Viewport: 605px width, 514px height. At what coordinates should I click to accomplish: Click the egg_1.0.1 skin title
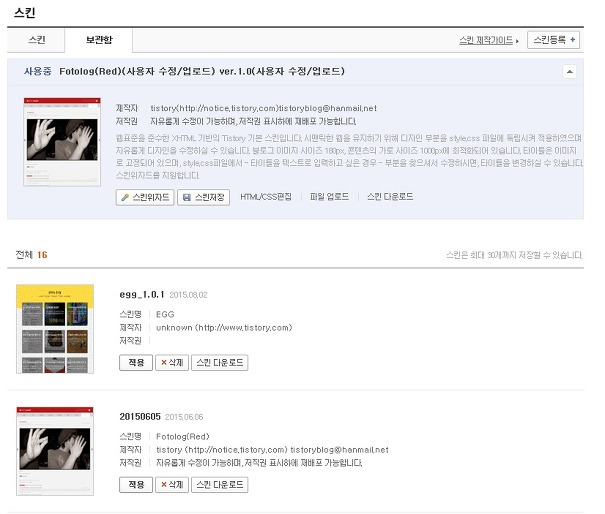click(142, 294)
